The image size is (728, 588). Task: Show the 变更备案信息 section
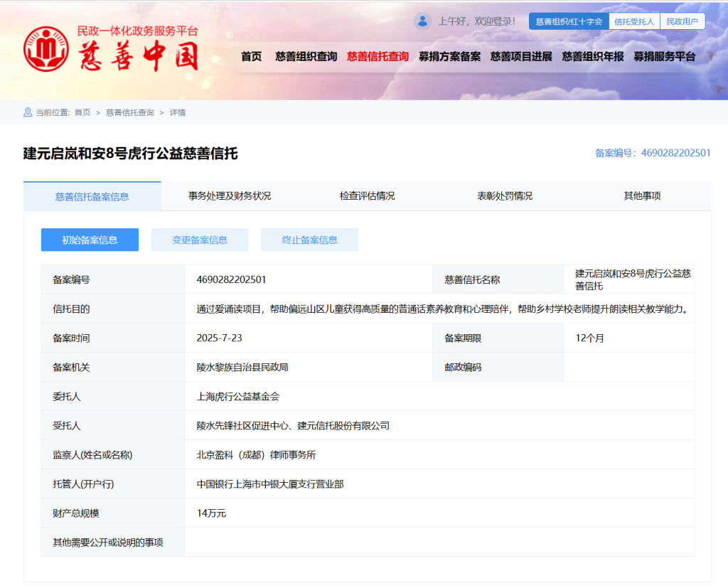coord(200,240)
